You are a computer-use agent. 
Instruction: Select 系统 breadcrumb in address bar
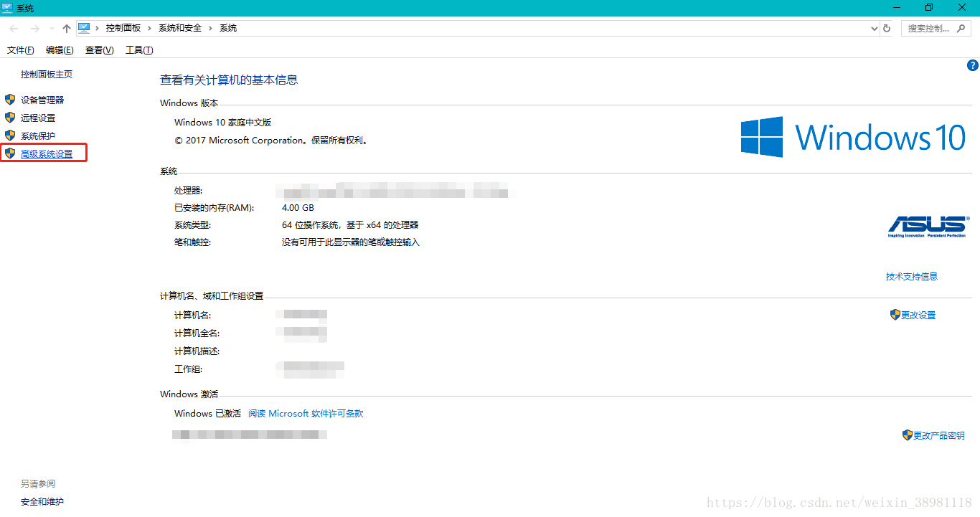click(x=228, y=28)
